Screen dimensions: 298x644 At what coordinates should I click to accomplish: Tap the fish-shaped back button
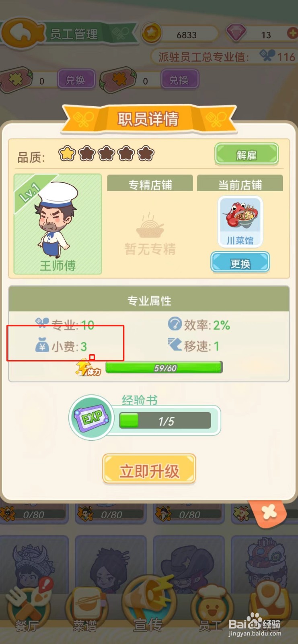coord(23,33)
